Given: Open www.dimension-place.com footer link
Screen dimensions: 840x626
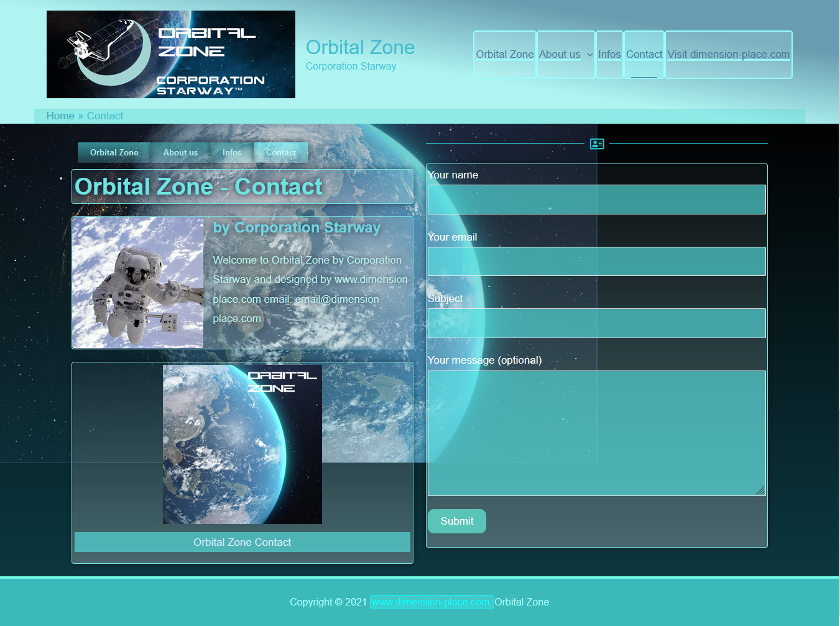Looking at the screenshot, I should pos(432,602).
